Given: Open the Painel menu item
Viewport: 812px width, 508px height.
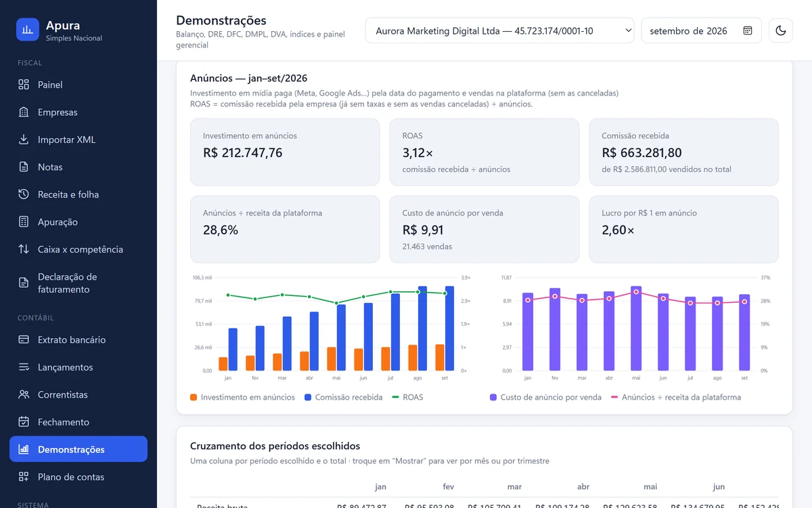Looking at the screenshot, I should click(78, 85).
